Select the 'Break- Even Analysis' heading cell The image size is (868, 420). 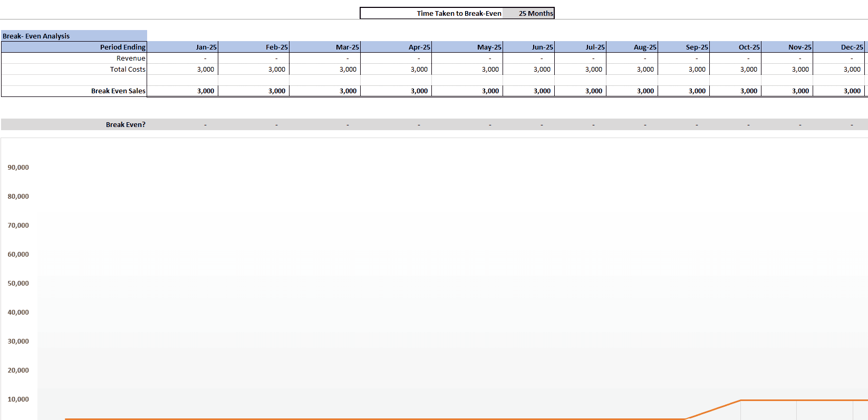(74, 36)
